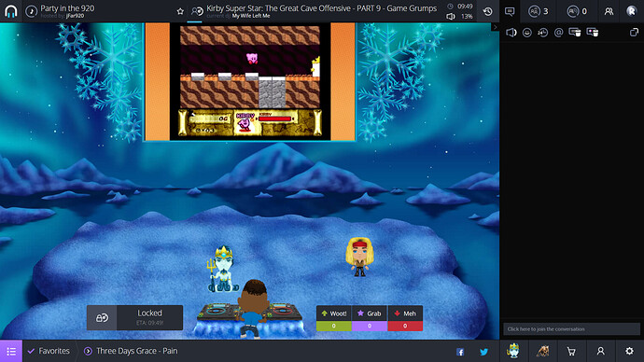
Task: Switch to the chat tab icon
Action: pos(510,11)
